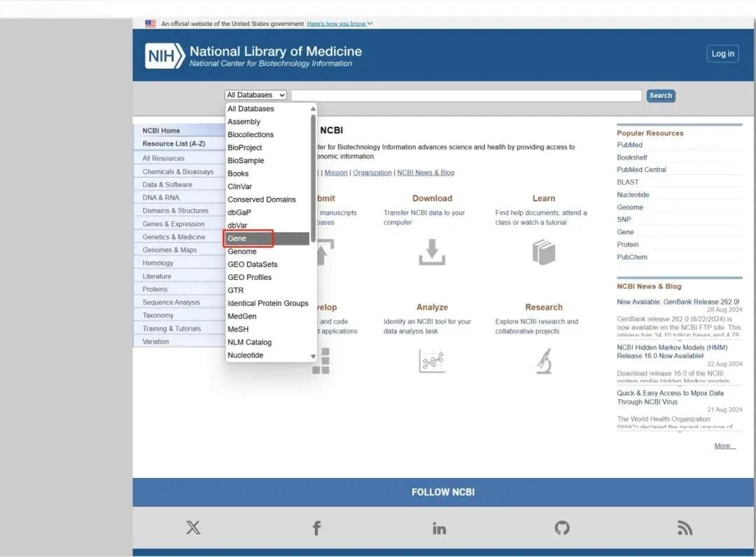Open PubMed Central resource link
Screen dimensions: 756x557
642,169
